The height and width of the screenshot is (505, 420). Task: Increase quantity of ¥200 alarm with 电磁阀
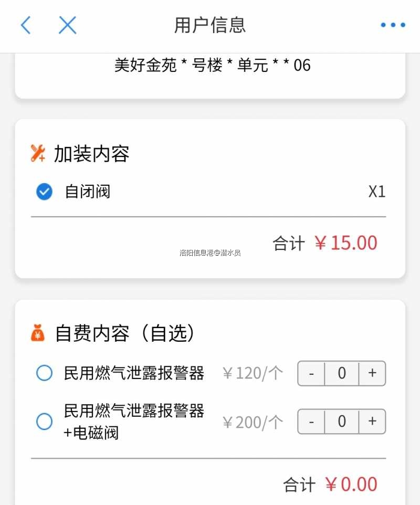coord(372,421)
